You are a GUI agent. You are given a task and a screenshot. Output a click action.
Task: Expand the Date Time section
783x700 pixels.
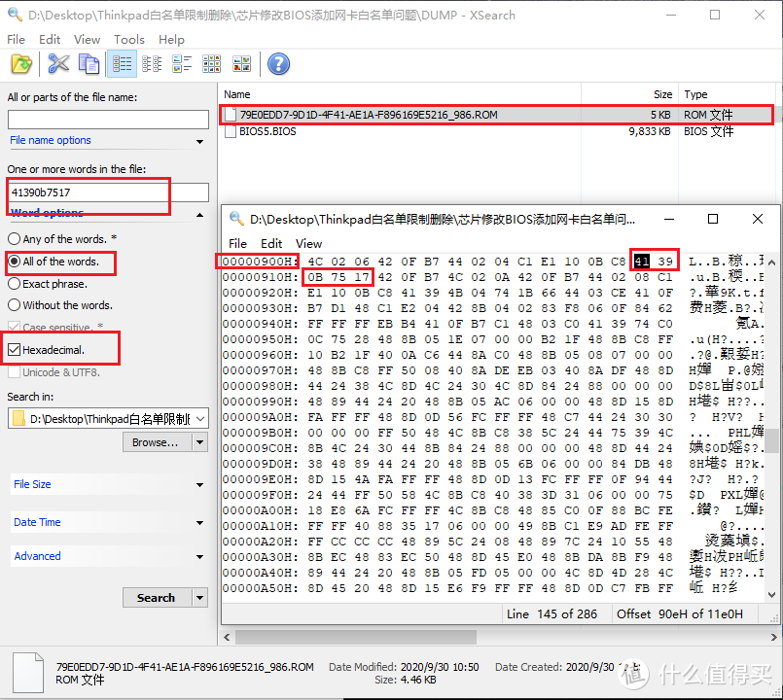(x=199, y=523)
